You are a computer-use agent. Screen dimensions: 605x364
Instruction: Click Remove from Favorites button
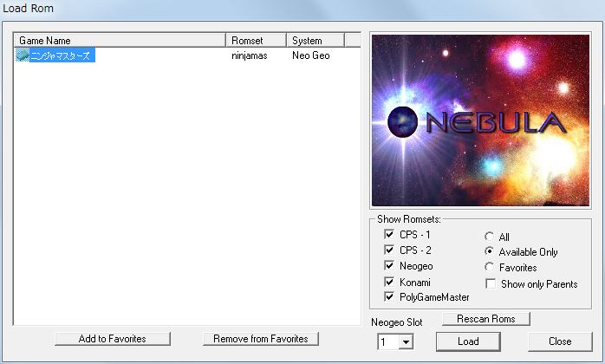coord(260,339)
